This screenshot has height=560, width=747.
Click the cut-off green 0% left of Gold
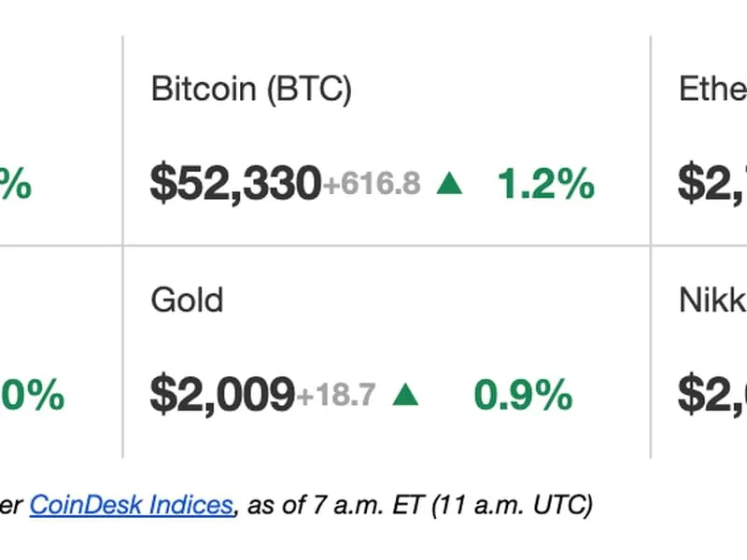32,396
